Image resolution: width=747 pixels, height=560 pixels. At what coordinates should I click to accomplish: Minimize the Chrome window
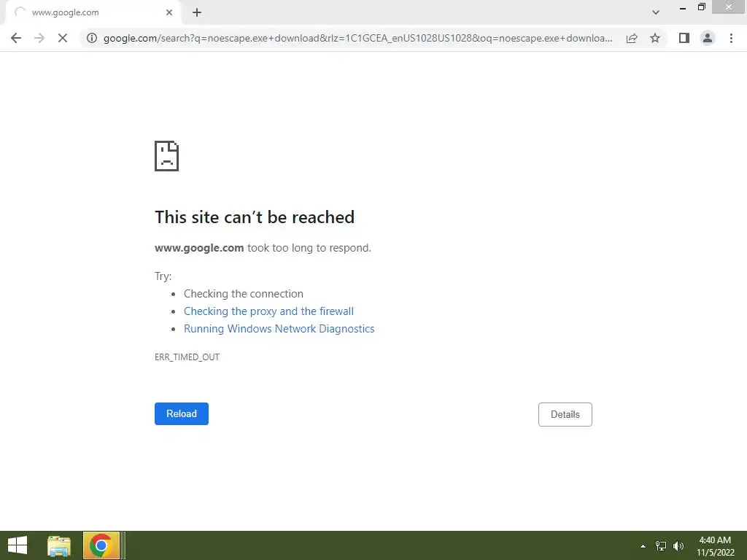pyautogui.click(x=683, y=8)
